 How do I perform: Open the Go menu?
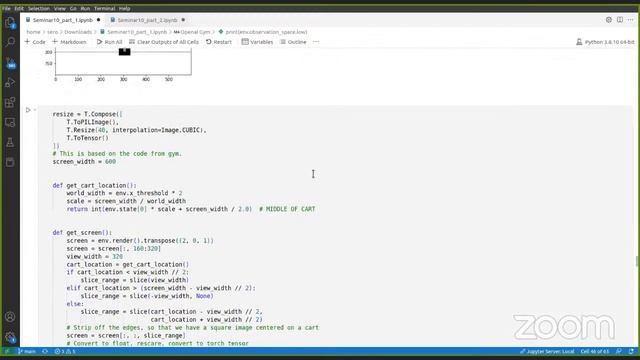coord(73,8)
